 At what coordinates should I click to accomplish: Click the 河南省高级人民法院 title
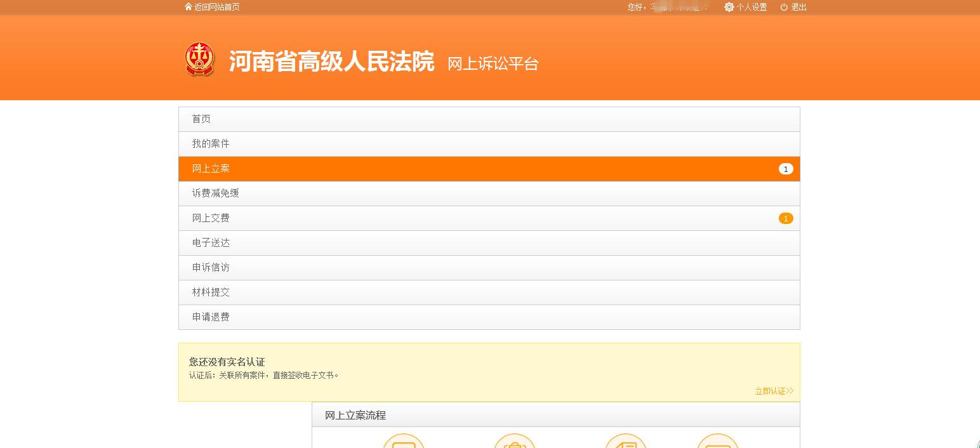click(x=331, y=62)
